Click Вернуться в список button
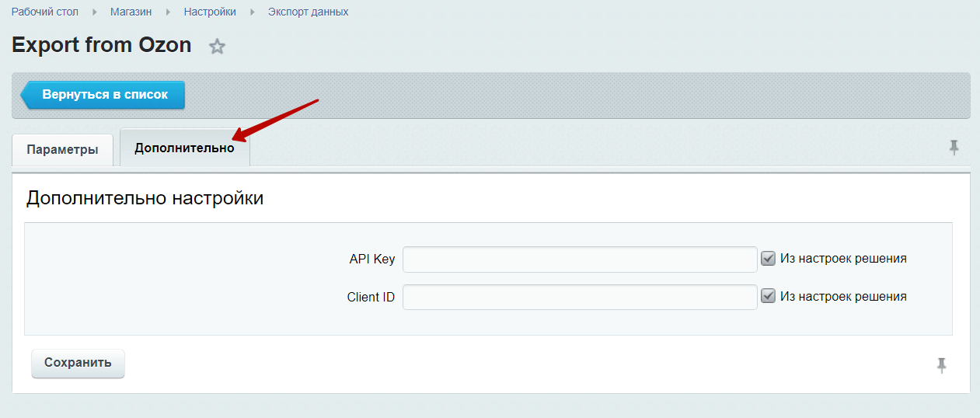The width and height of the screenshot is (980, 418). (103, 95)
